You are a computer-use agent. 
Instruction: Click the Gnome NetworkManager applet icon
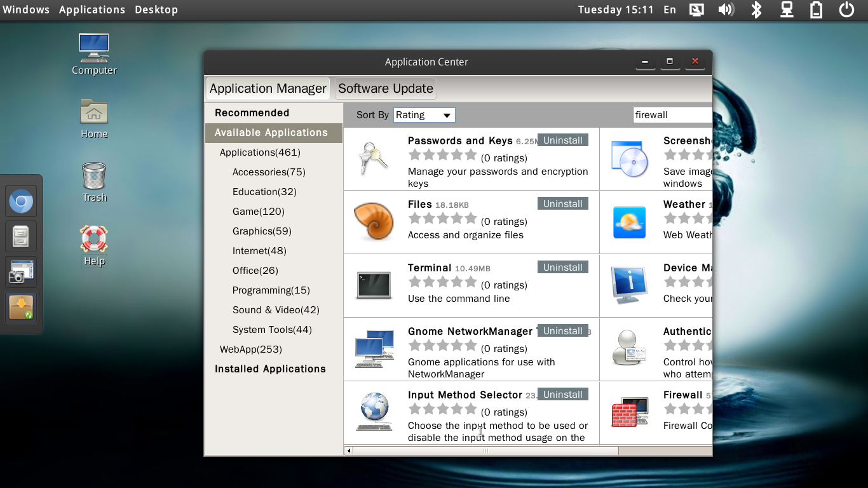(374, 349)
